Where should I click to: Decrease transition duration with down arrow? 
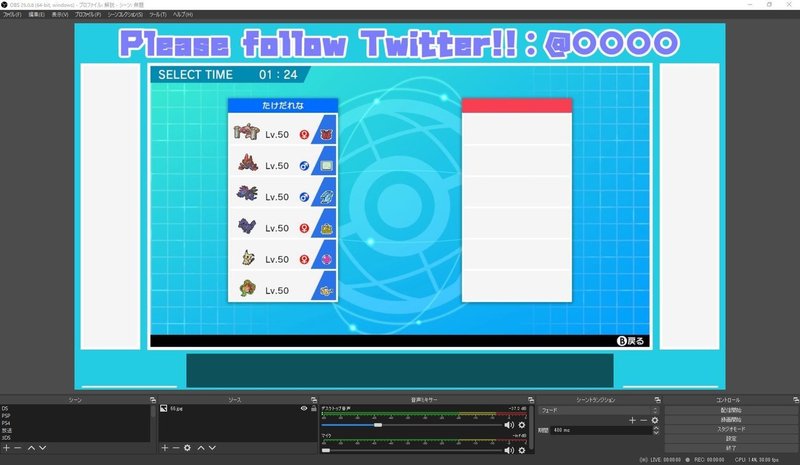tap(656, 433)
